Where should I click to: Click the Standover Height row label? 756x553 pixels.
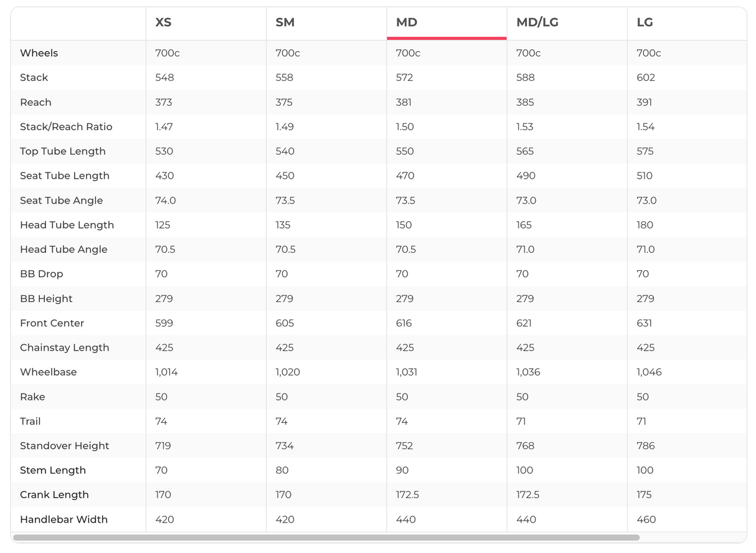pyautogui.click(x=65, y=446)
